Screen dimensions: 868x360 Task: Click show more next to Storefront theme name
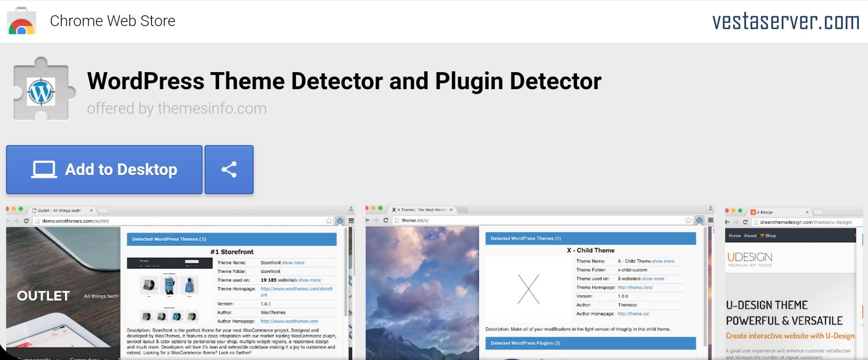pyautogui.click(x=293, y=263)
